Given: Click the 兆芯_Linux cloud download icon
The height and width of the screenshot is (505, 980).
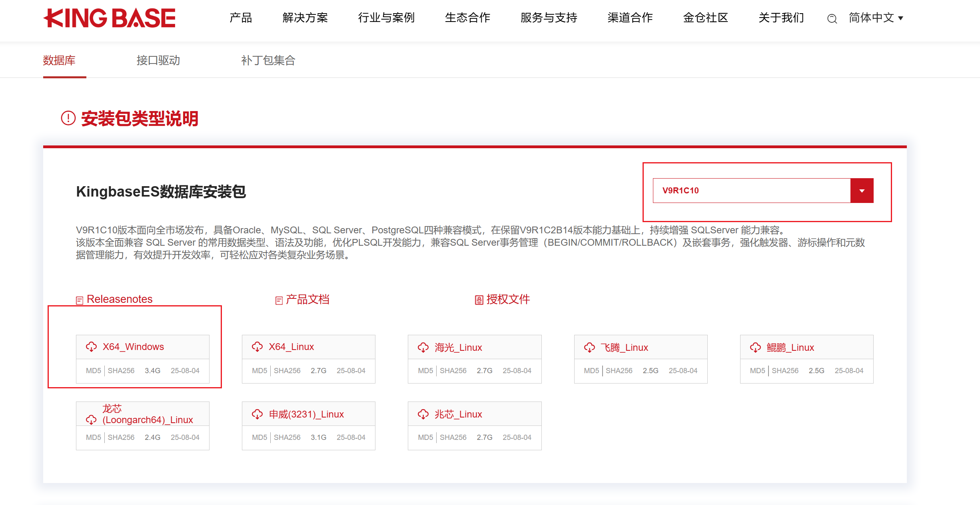Looking at the screenshot, I should click(x=423, y=414).
